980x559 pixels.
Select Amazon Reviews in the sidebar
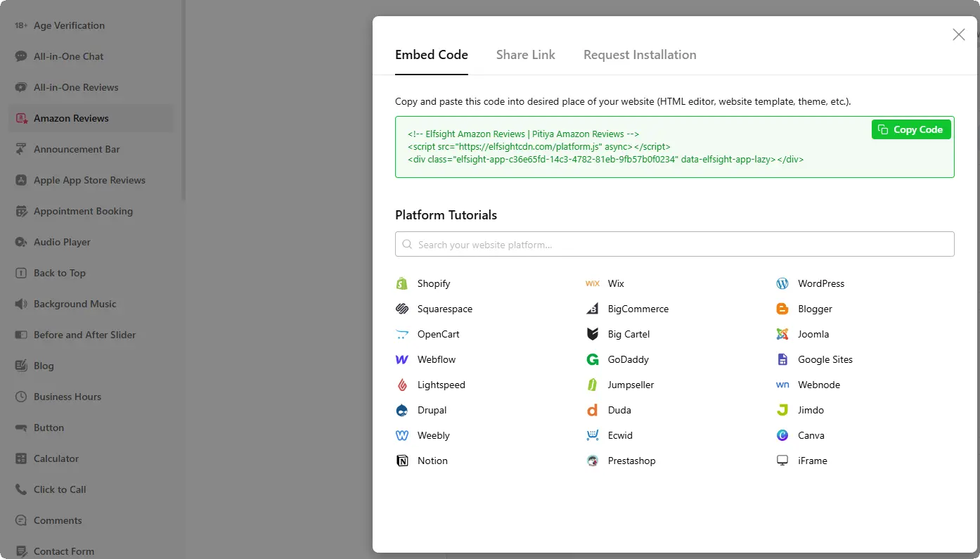pyautogui.click(x=91, y=118)
